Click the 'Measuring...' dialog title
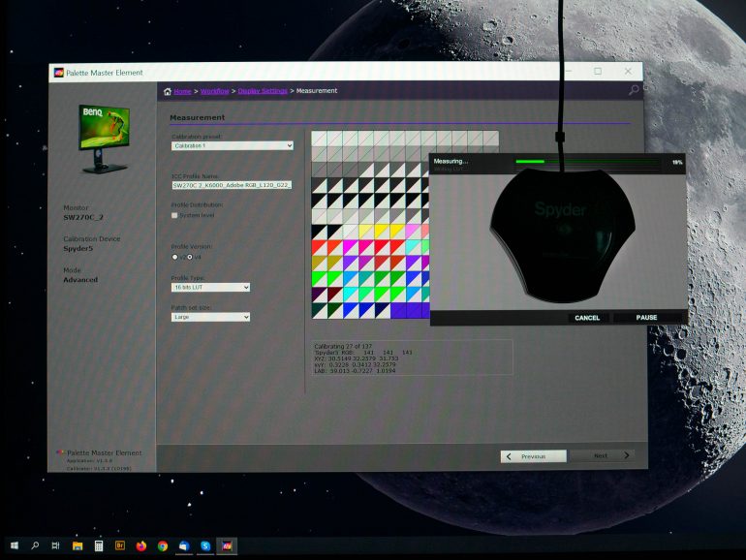The height and width of the screenshot is (560, 746). tap(451, 161)
